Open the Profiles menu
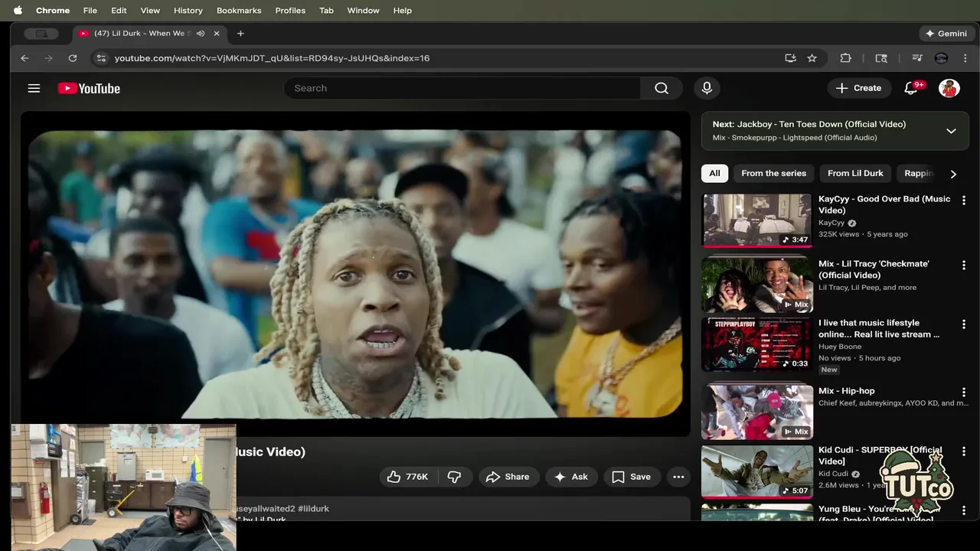Viewport: 980px width, 551px height. click(290, 11)
